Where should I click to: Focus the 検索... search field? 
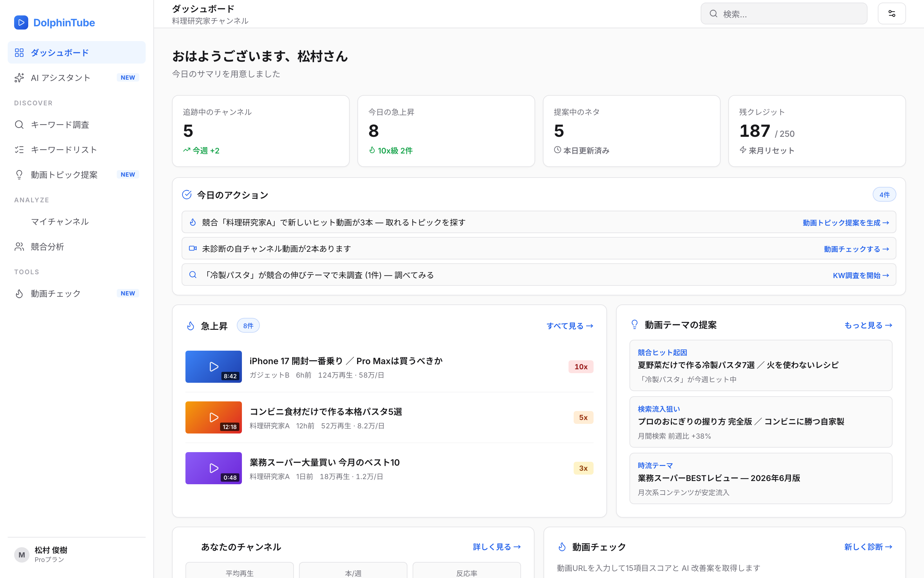(x=784, y=14)
